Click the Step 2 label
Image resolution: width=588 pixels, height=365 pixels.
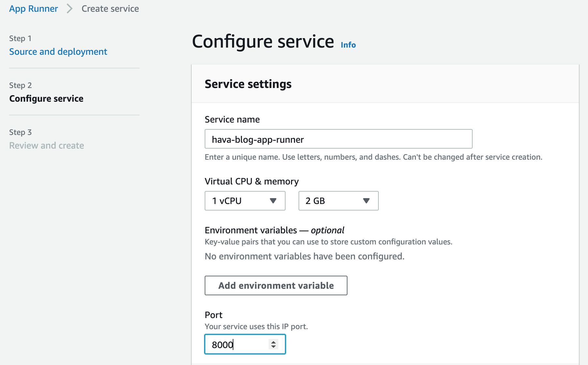coord(20,85)
